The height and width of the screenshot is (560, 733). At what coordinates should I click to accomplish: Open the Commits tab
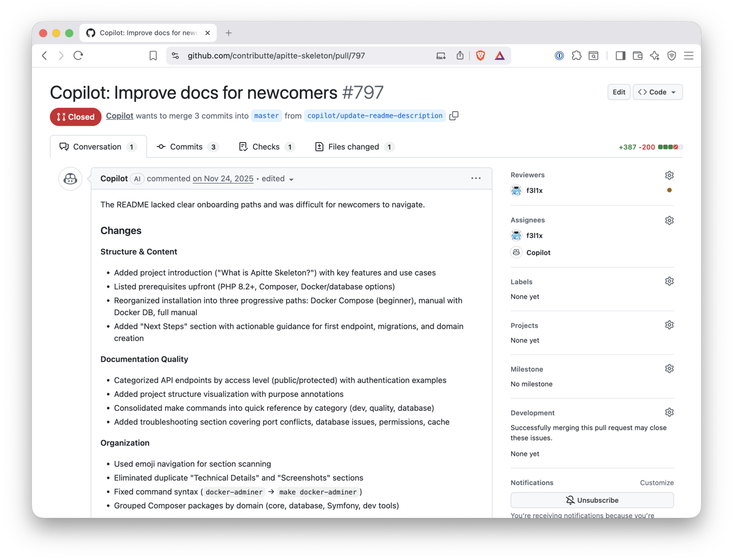pyautogui.click(x=188, y=147)
